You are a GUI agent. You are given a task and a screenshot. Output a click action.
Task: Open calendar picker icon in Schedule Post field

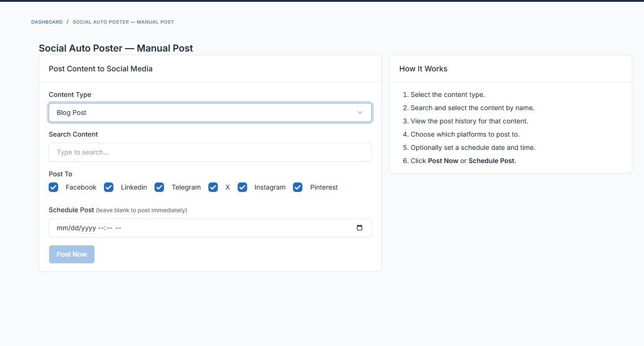[360, 228]
